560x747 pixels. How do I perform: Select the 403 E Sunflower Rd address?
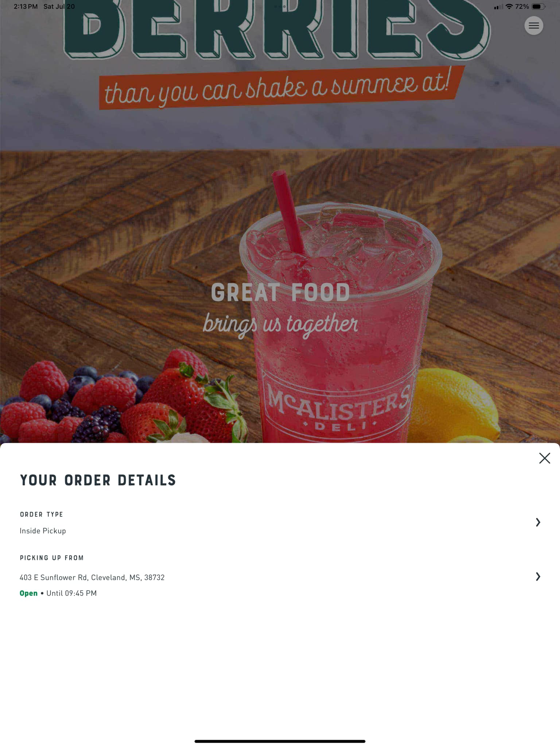[x=92, y=577]
